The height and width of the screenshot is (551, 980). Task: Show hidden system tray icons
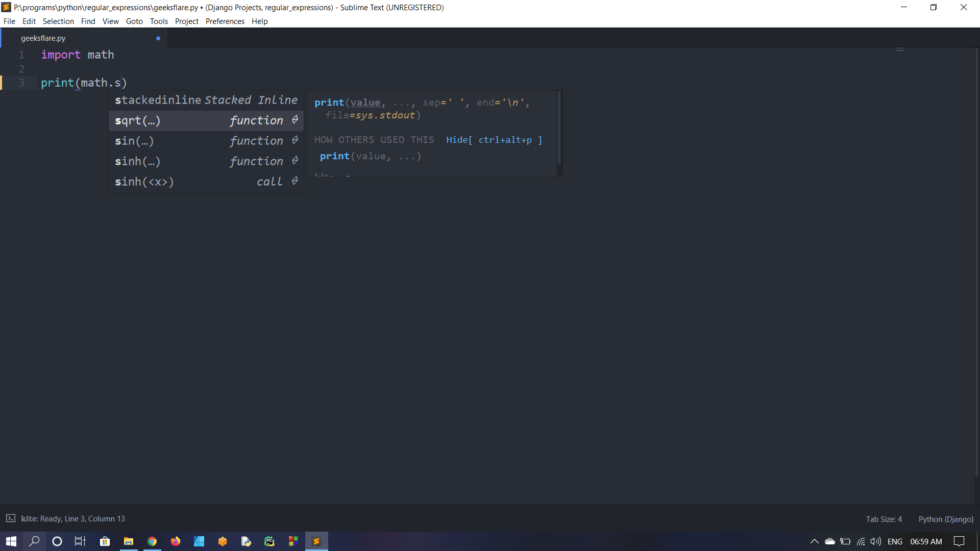(814, 541)
